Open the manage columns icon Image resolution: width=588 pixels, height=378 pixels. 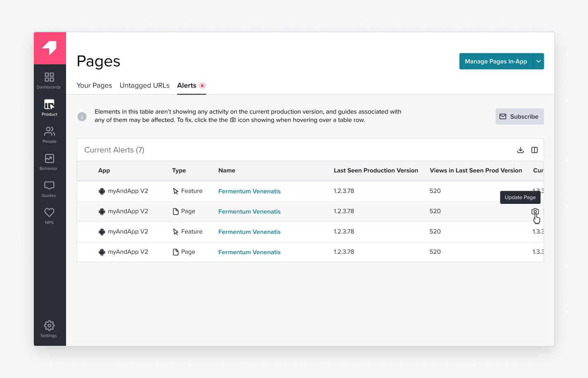coord(534,150)
